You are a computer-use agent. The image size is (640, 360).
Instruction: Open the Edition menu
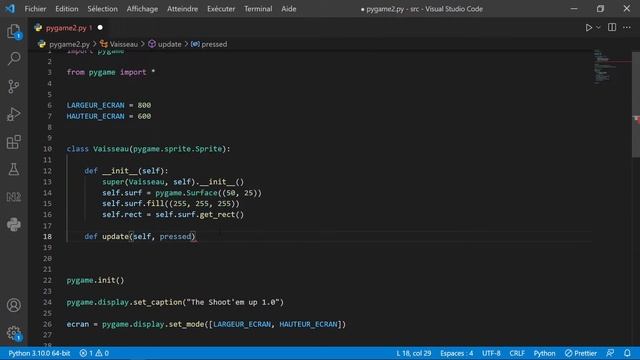[x=67, y=9]
